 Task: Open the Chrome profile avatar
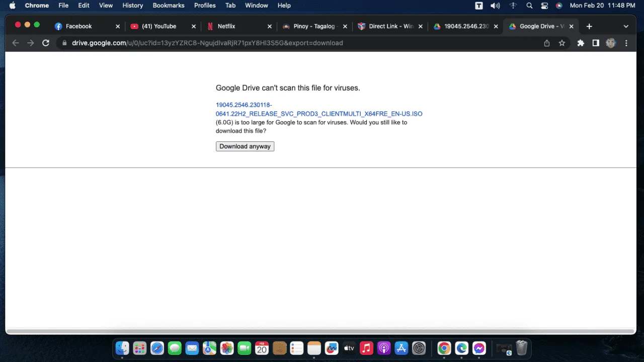[611, 43]
